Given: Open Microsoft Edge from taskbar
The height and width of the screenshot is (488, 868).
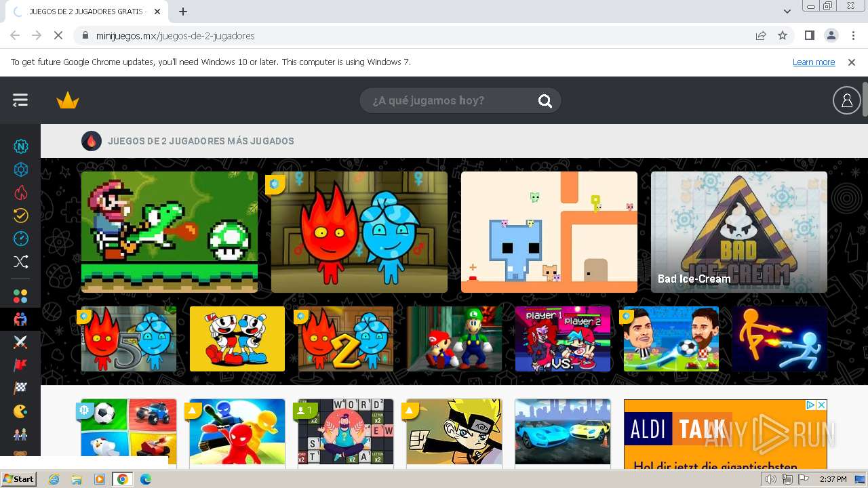Looking at the screenshot, I should (x=145, y=479).
